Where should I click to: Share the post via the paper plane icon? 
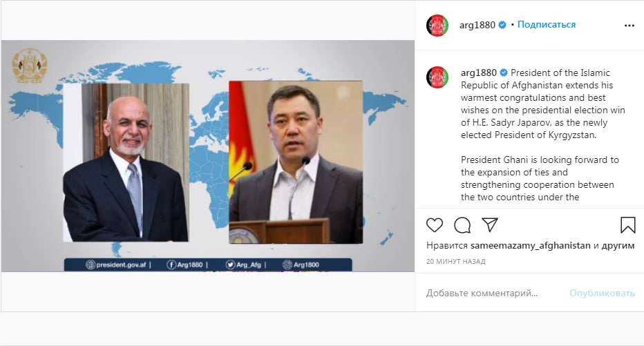pos(490,224)
